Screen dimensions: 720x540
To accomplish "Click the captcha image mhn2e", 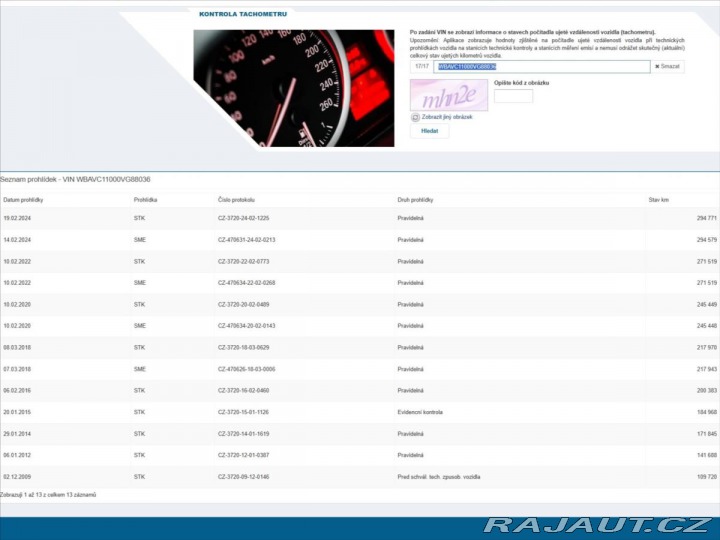I will (x=449, y=95).
